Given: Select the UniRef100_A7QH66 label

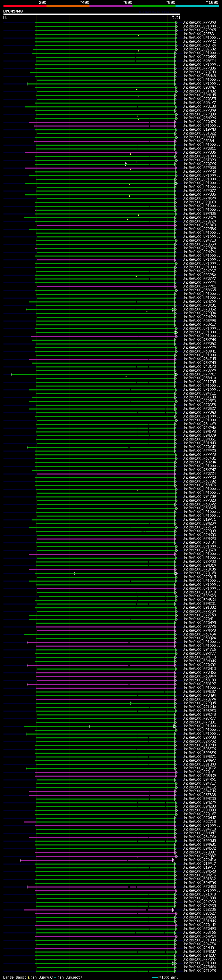Looking at the screenshot, I should tap(199, 57).
